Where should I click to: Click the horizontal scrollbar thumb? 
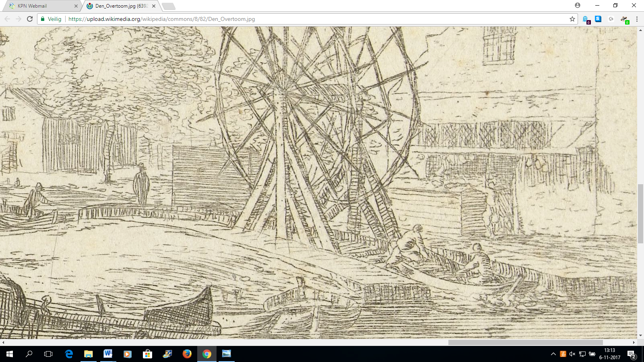click(525, 343)
